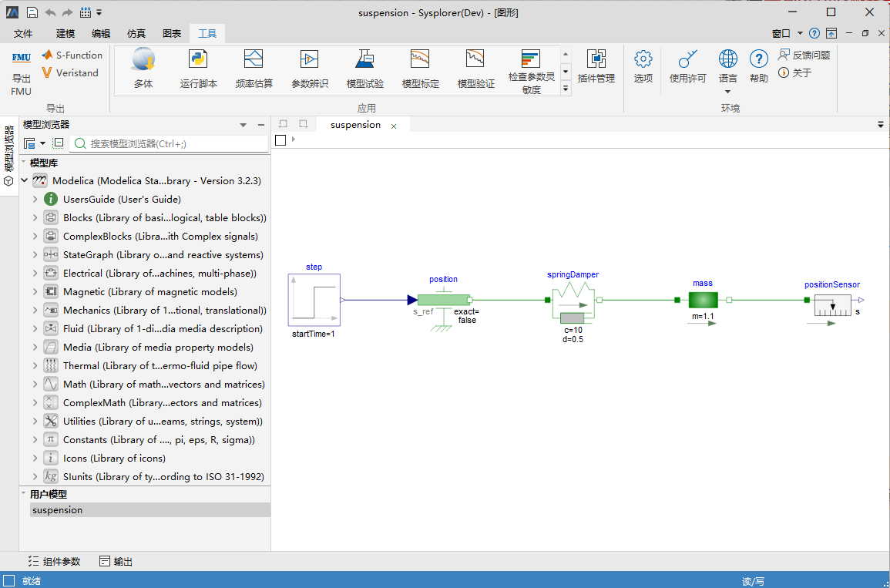This screenshot has height=588, width=890.
Task: Click the Redo arrow in title bar
Action: [x=67, y=12]
